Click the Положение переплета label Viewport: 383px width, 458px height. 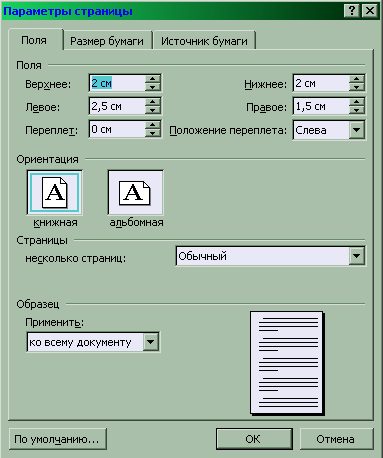228,130
